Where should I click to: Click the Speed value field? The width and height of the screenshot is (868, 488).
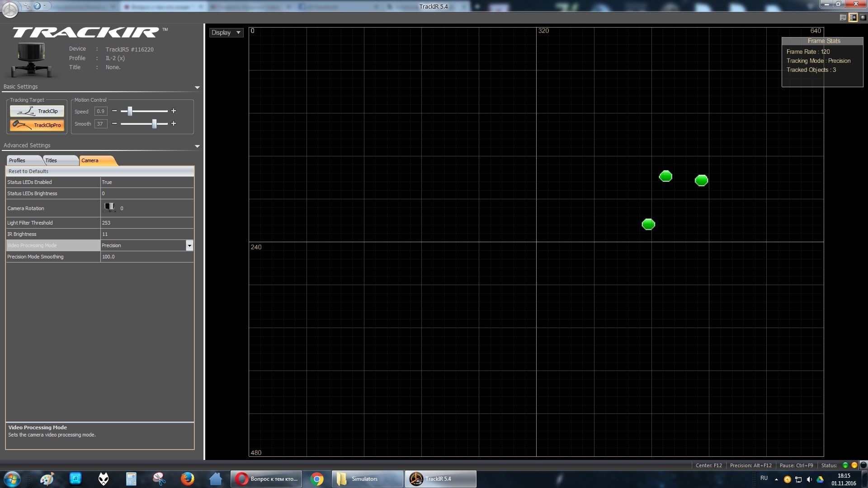point(100,111)
